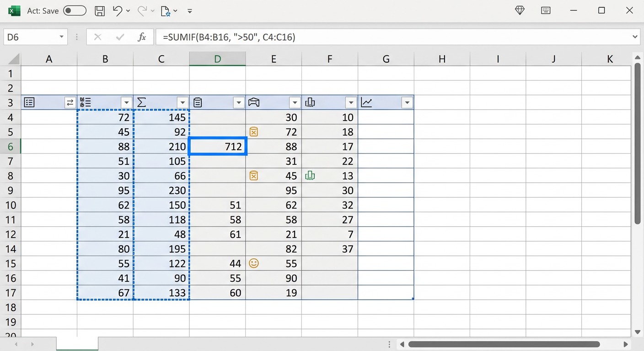
Task: Select the cell with value 145
Action: 161,117
